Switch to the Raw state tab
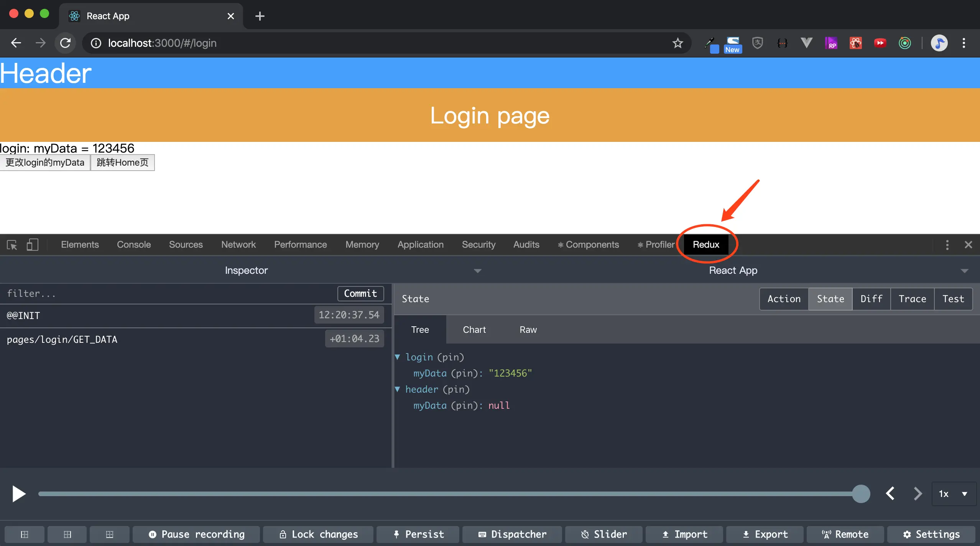Image resolution: width=980 pixels, height=546 pixels. pos(528,330)
